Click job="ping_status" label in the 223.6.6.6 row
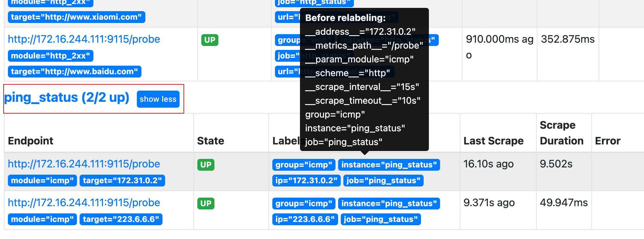The width and height of the screenshot is (644, 239). (381, 219)
